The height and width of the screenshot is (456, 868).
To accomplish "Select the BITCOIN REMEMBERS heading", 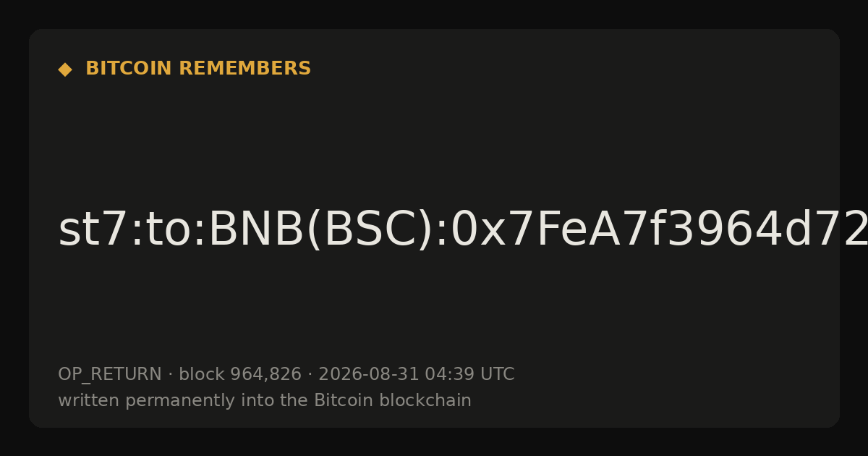I will 198,69.
